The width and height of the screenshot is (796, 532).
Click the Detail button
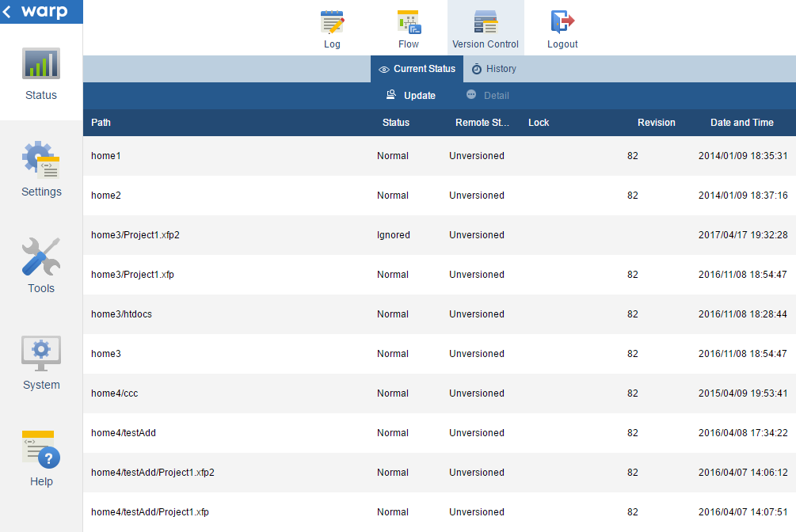487,95
